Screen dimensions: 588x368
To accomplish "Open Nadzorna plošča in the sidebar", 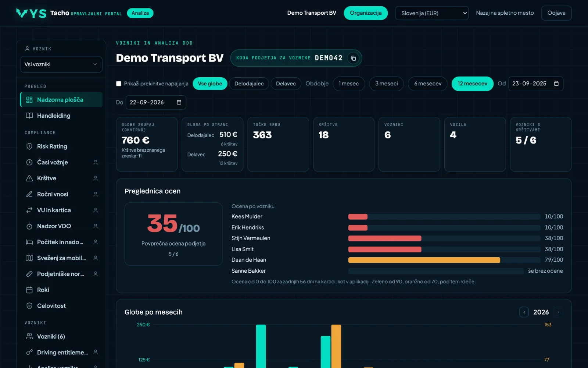I will (x=61, y=100).
